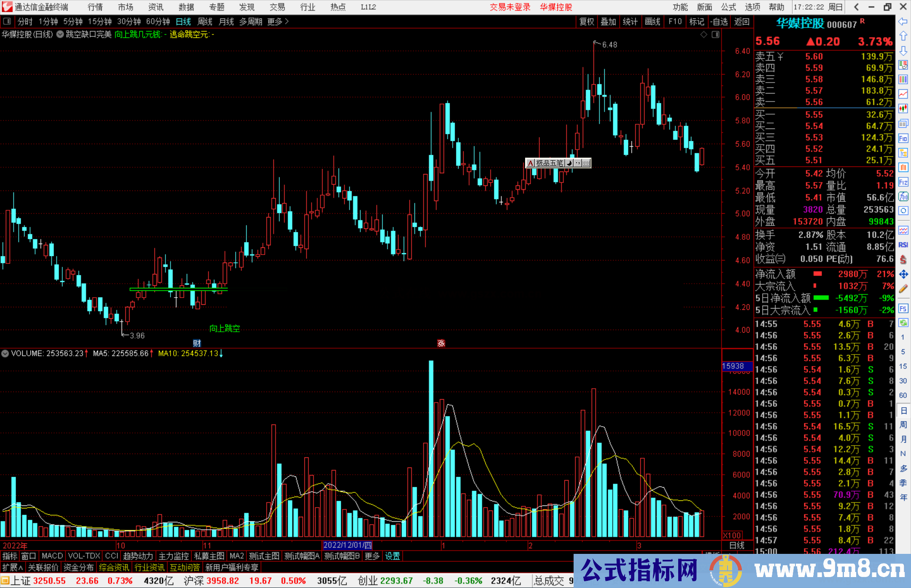
Task: Click the 资金分布 bottom tab
Action: (78, 567)
